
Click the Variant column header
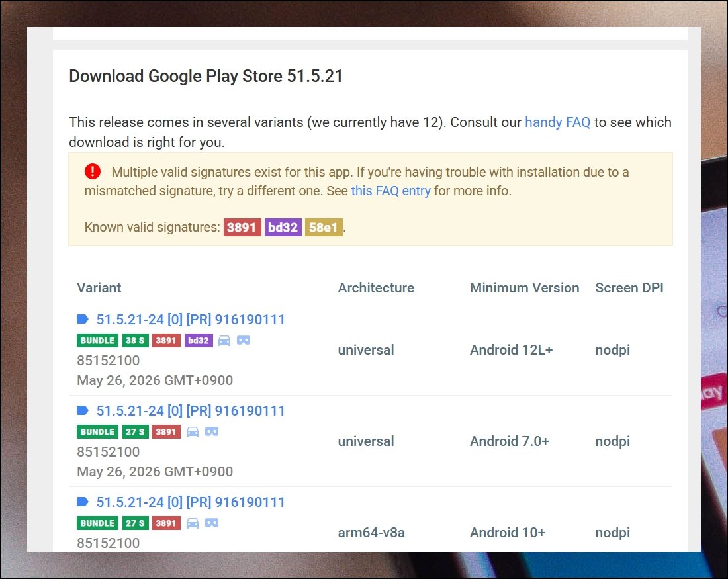[99, 288]
